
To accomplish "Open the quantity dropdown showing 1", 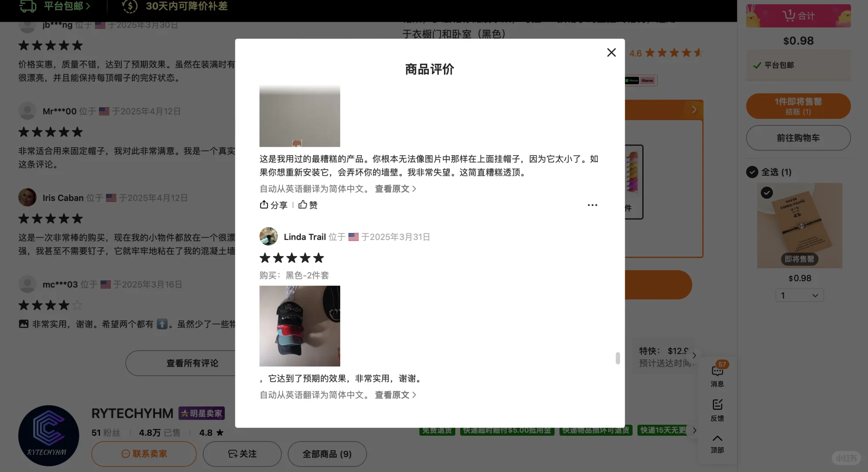I will [799, 295].
